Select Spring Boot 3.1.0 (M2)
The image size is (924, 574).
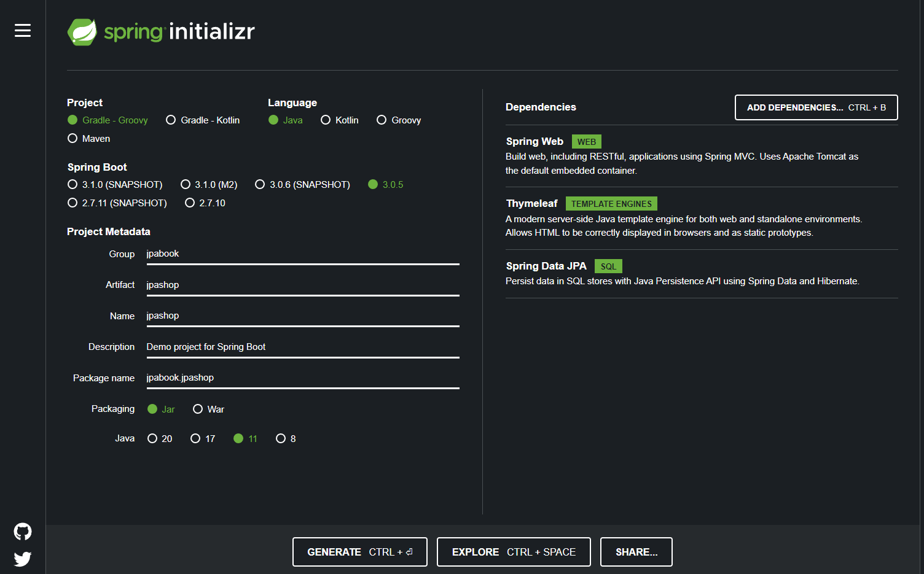point(209,185)
